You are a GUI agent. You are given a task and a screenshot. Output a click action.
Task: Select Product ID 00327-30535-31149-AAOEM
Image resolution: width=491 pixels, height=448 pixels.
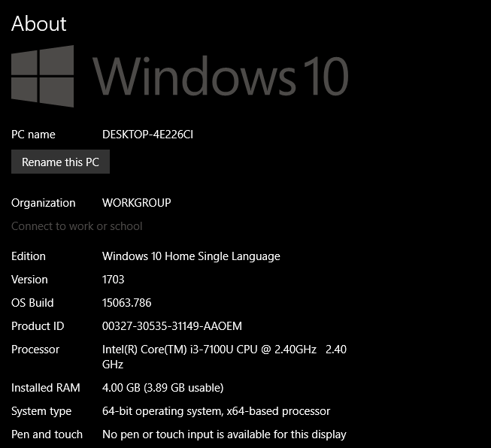(x=172, y=326)
